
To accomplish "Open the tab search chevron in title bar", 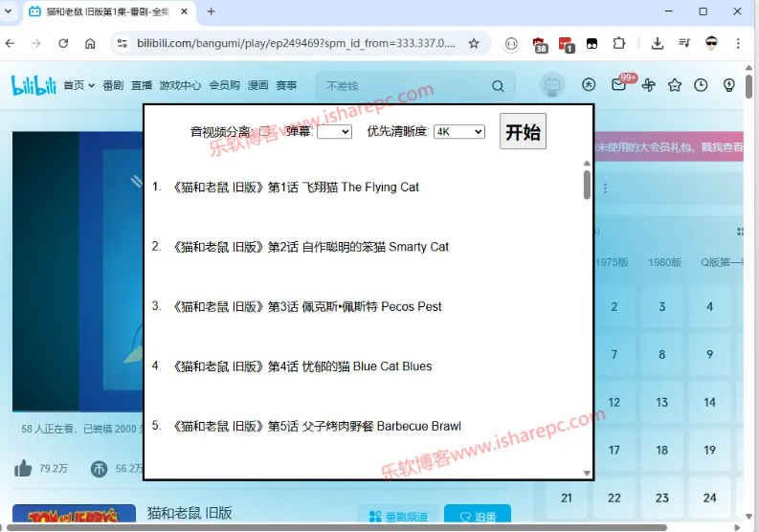I will coord(9,11).
